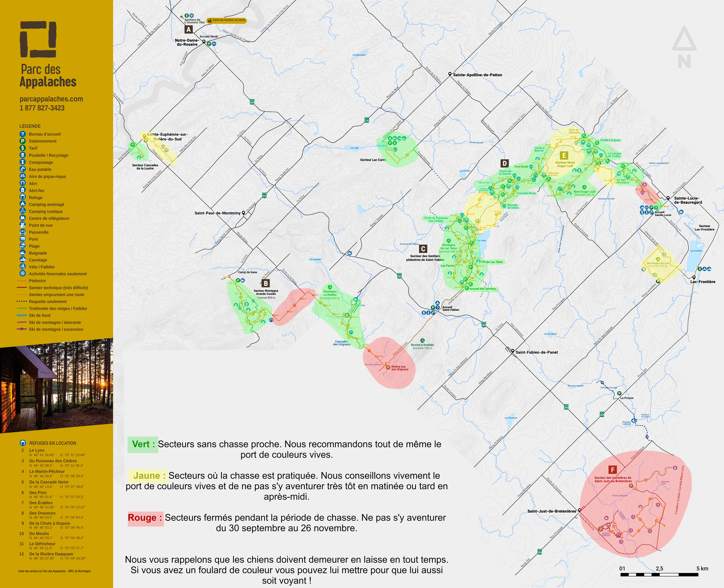Click the Stationnement legend icon
724x588 pixels.
pyautogui.click(x=23, y=141)
